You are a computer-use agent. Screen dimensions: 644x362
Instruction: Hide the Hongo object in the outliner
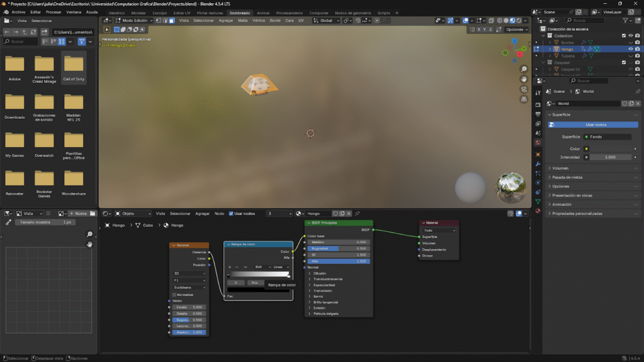630,49
